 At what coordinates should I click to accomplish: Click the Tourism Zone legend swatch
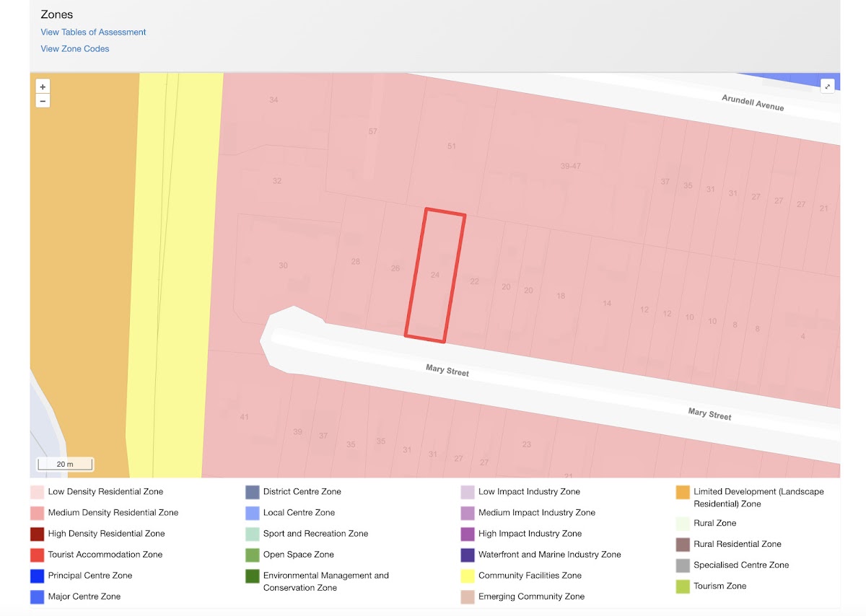[x=683, y=587]
